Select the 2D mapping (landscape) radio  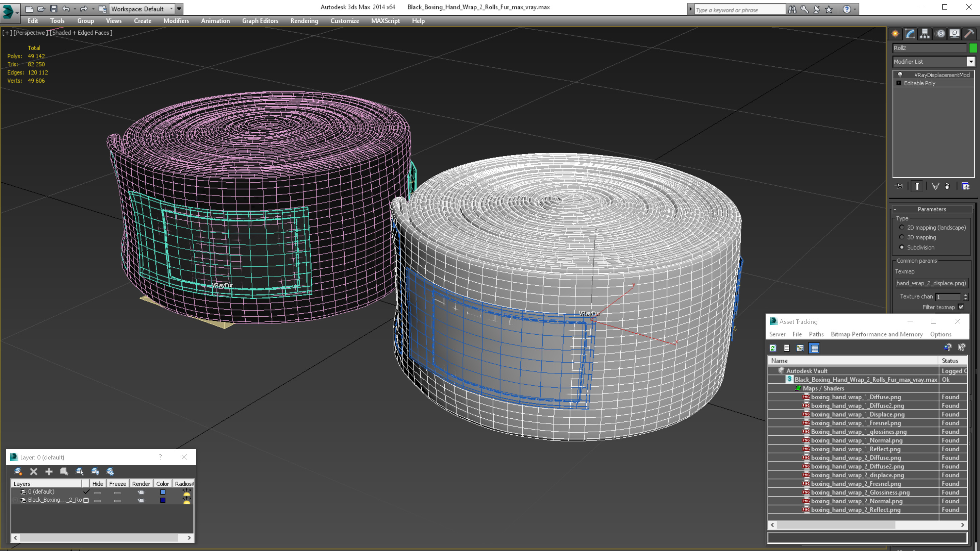pos(902,228)
